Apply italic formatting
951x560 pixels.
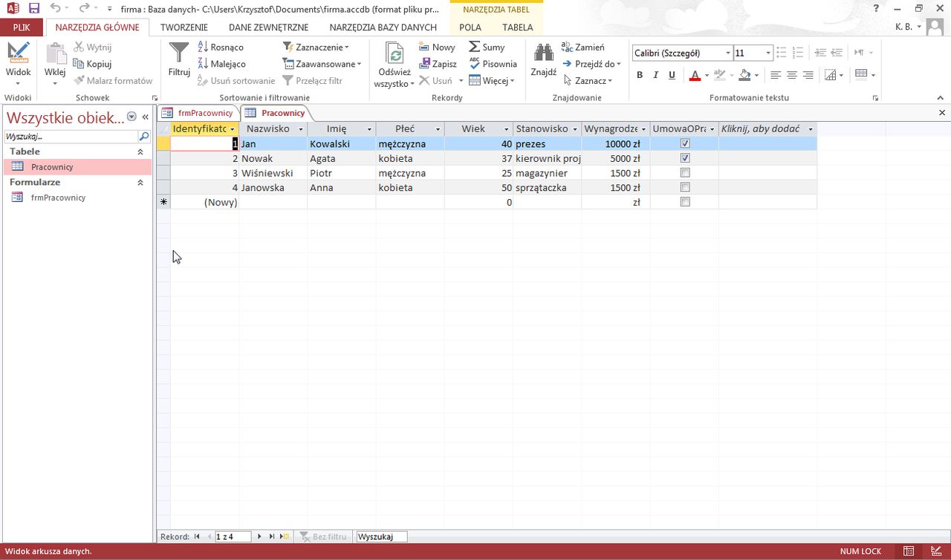(x=656, y=75)
